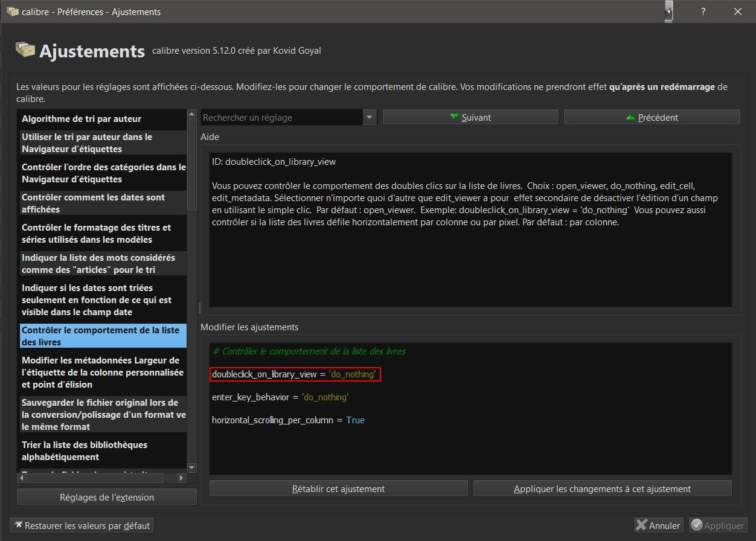Open the Rechercher un réglage dropdown arrow
756x541 pixels.
click(x=370, y=117)
